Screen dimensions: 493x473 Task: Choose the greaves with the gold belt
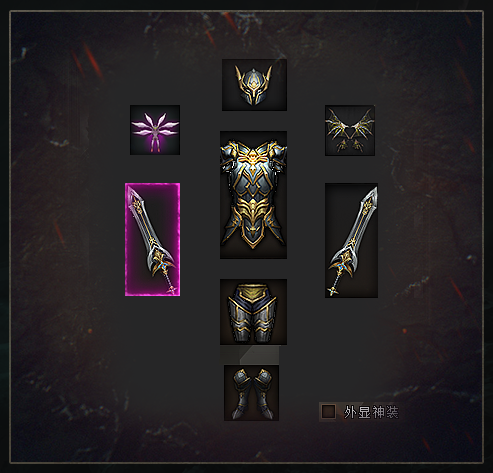(253, 312)
